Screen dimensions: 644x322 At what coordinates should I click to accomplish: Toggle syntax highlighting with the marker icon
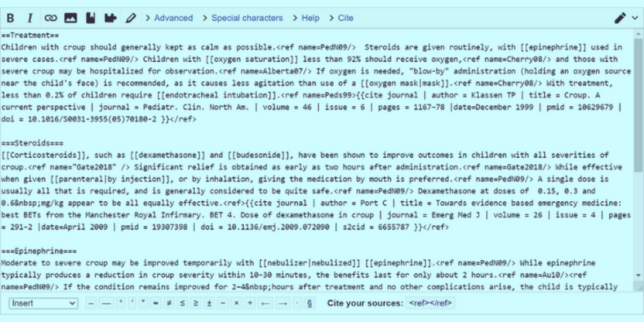130,18
